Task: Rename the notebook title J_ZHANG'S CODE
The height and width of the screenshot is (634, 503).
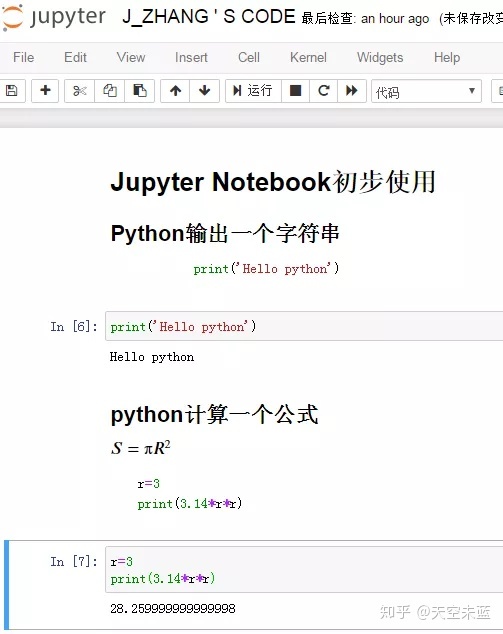Action: (x=209, y=17)
